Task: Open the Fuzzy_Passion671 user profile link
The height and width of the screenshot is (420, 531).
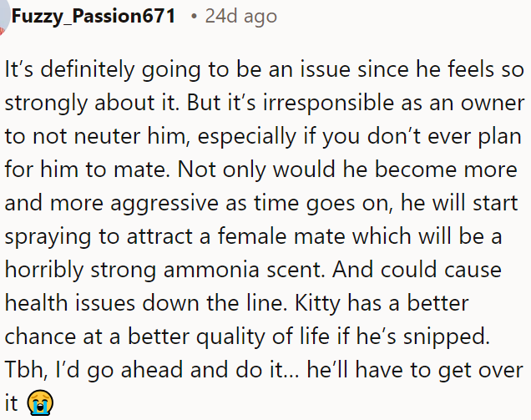Action: pyautogui.click(x=93, y=16)
